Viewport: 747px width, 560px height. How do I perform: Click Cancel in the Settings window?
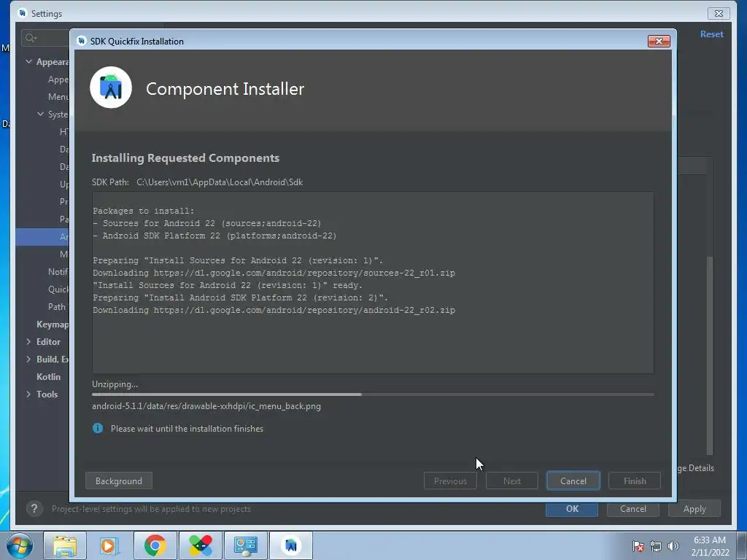tap(633, 508)
